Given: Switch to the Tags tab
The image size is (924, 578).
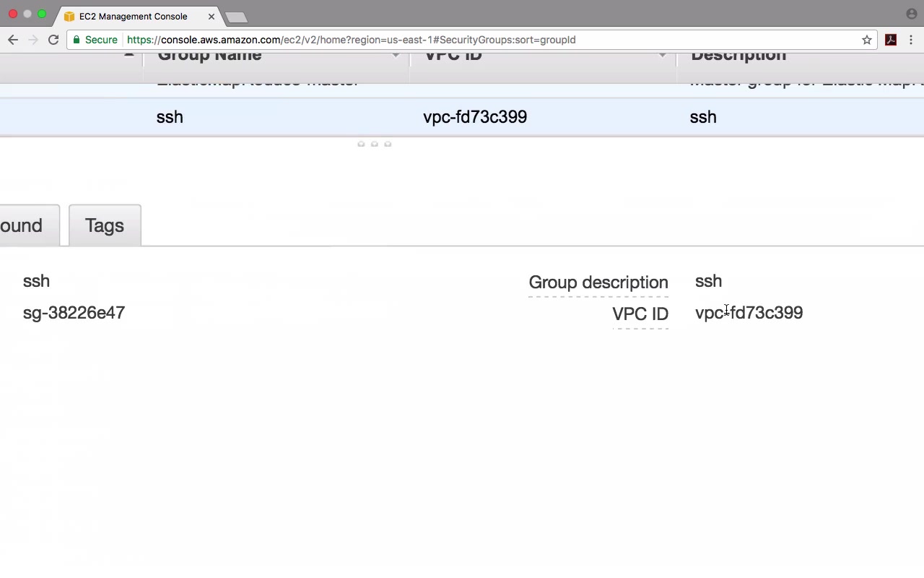Looking at the screenshot, I should 105,225.
